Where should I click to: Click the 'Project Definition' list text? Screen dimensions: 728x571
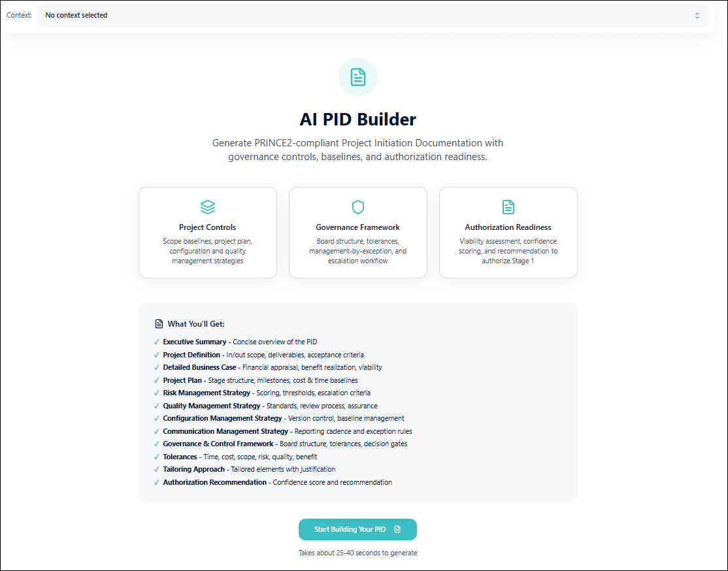click(191, 355)
